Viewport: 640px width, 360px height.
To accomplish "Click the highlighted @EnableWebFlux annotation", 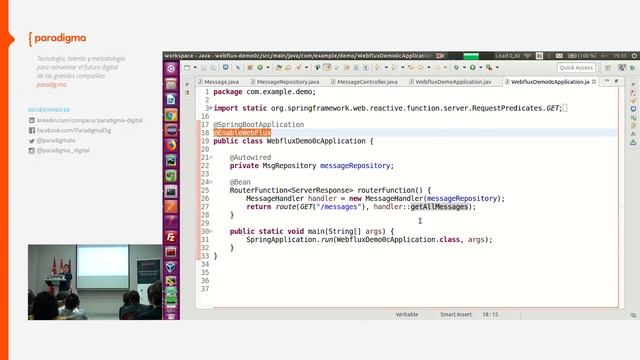I will coord(242,133).
